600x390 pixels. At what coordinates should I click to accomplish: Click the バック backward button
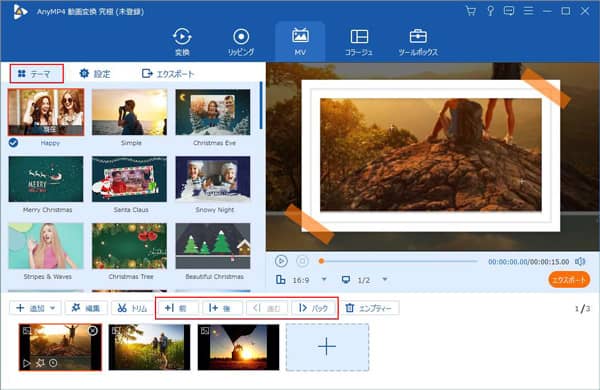click(x=314, y=308)
